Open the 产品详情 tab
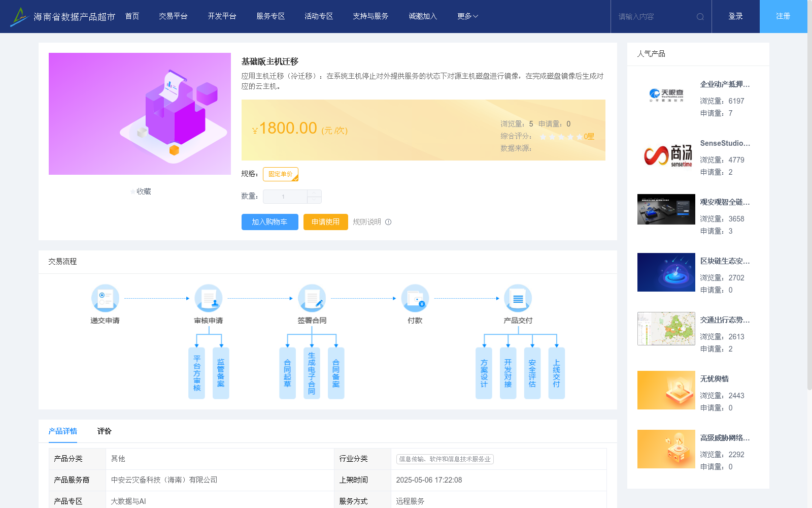The width and height of the screenshot is (812, 508). click(x=62, y=431)
